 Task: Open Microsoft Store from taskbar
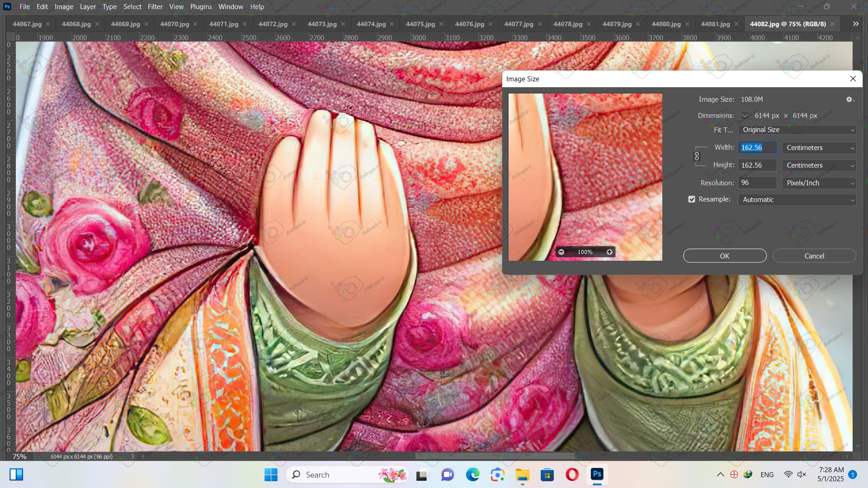pos(547,475)
